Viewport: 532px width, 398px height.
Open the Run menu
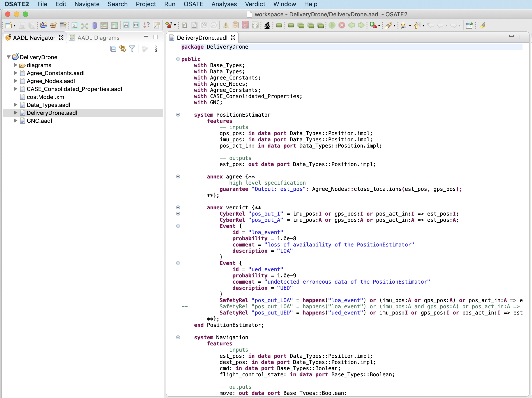click(169, 4)
